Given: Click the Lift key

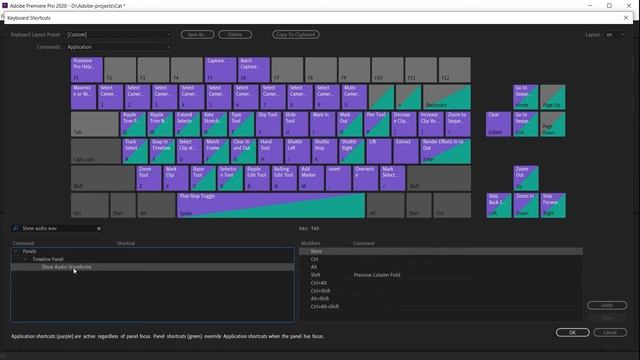Looking at the screenshot, I should point(379,151).
